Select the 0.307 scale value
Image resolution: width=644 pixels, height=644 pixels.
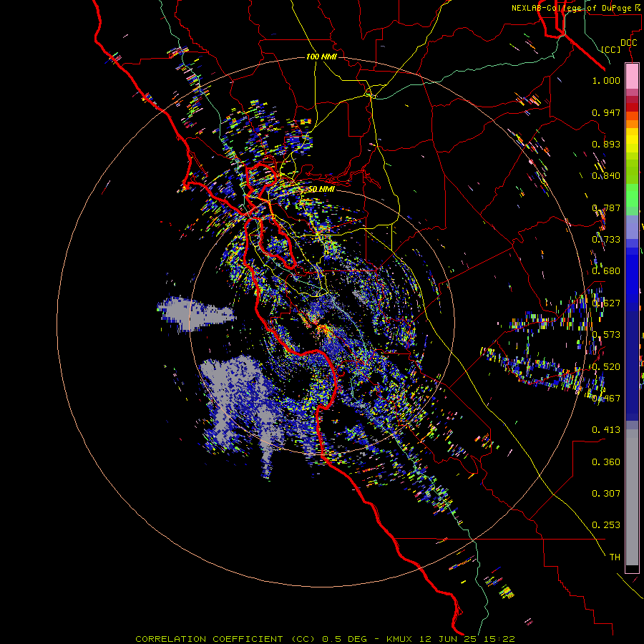tap(606, 494)
